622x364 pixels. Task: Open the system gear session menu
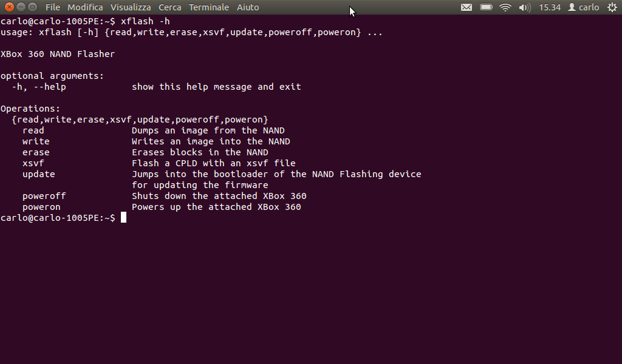point(612,7)
